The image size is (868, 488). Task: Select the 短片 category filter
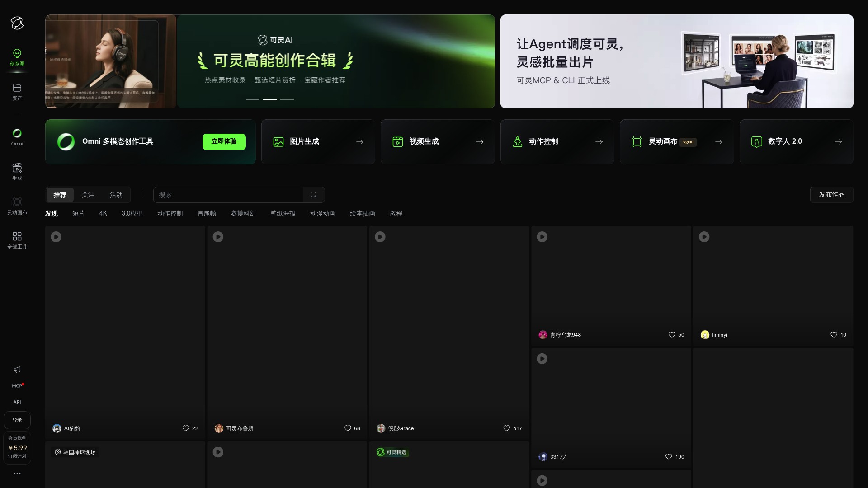tap(79, 214)
